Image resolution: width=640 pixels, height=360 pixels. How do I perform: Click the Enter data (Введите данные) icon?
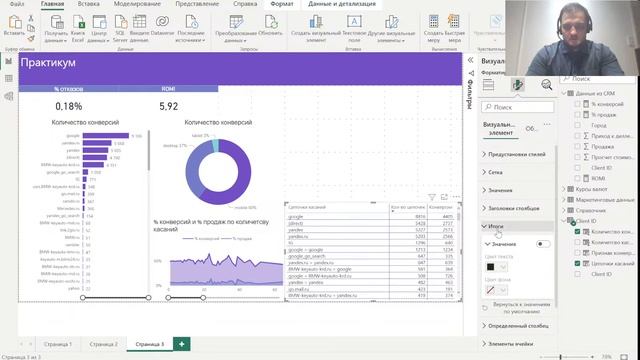[x=139, y=22]
